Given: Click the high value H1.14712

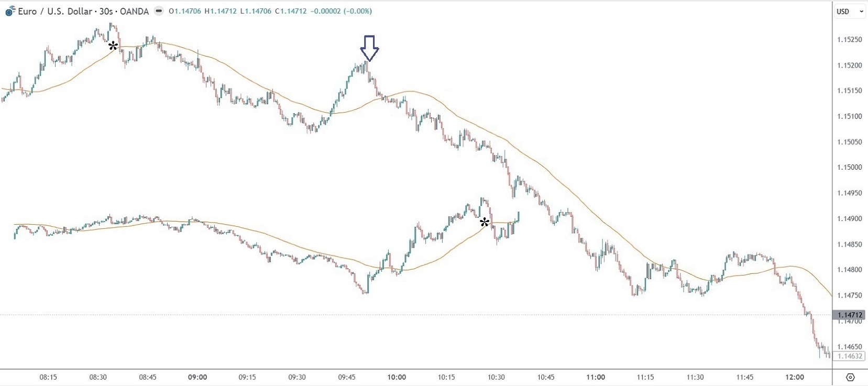Looking at the screenshot, I should click(x=221, y=11).
